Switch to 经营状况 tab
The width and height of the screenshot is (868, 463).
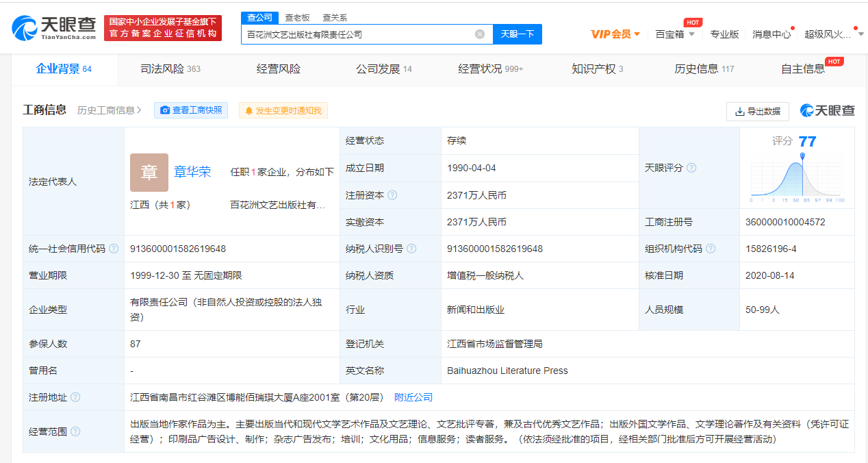490,69
